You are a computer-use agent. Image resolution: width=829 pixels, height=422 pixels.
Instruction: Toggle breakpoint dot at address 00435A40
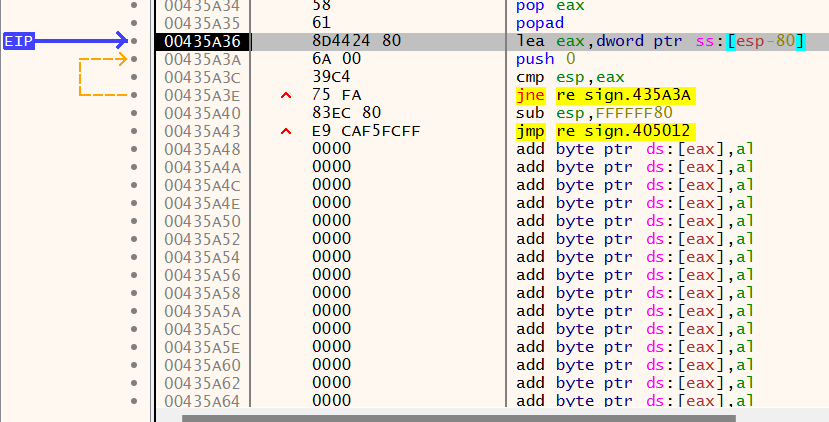tap(134, 113)
